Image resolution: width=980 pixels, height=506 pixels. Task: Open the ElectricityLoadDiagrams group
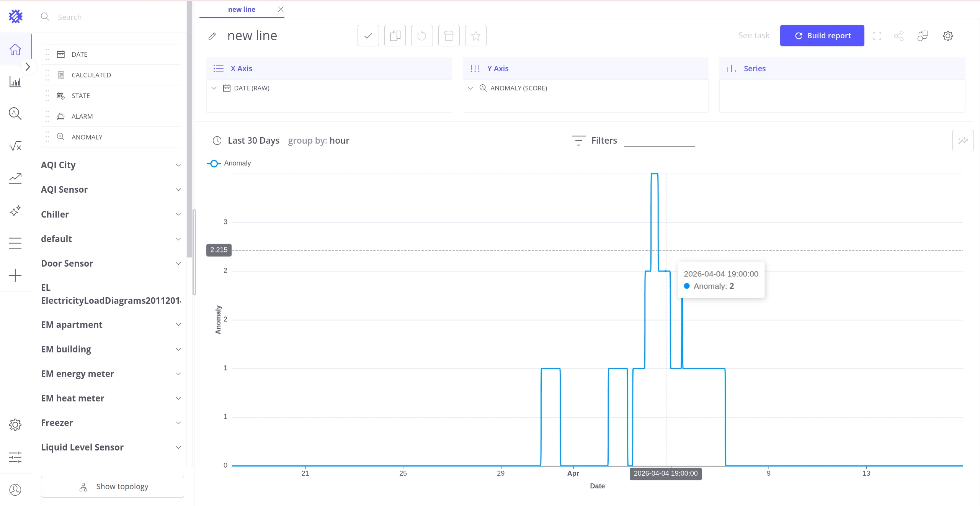(x=111, y=294)
